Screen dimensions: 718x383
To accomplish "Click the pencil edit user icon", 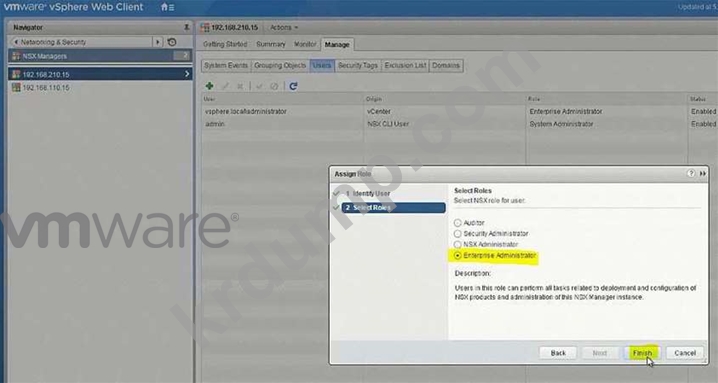I will click(225, 86).
